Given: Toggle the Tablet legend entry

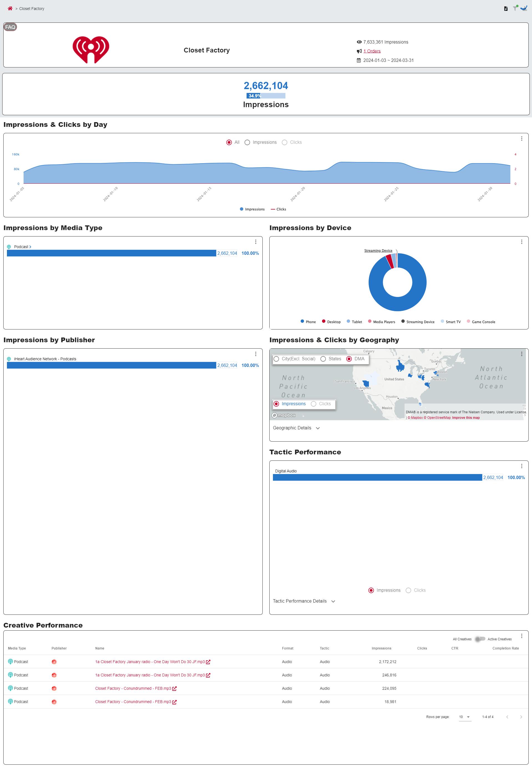Looking at the screenshot, I should pyautogui.click(x=354, y=321).
